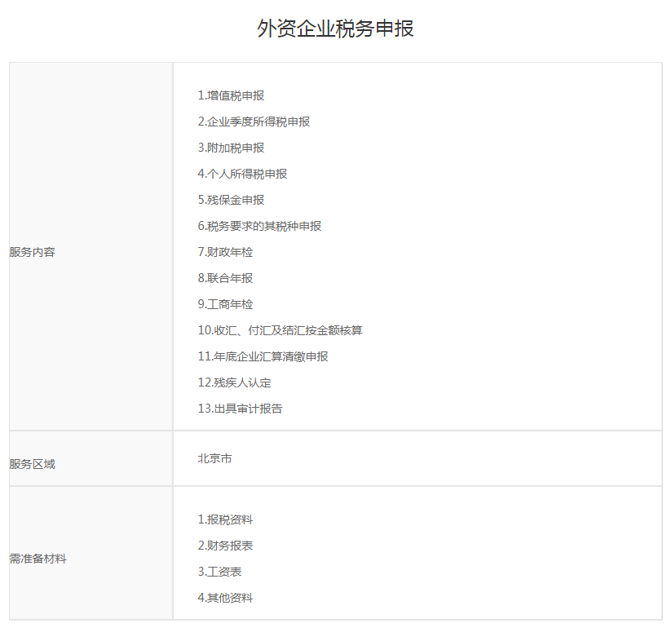Image resolution: width=672 pixels, height=632 pixels.
Task: Click list item 1.增值税申报
Action: 231,95
